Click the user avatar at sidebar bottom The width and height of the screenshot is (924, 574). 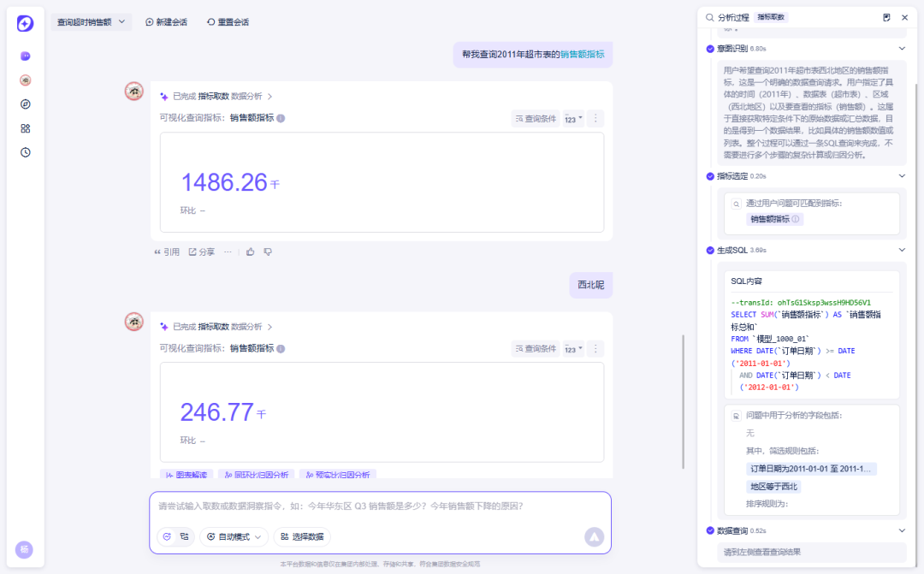[x=24, y=550]
